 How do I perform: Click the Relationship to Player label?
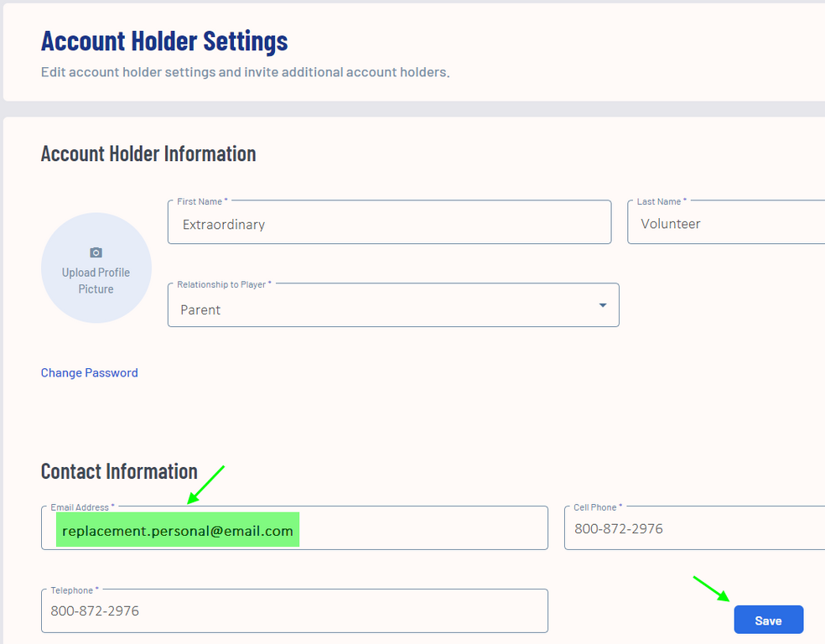pyautogui.click(x=224, y=285)
